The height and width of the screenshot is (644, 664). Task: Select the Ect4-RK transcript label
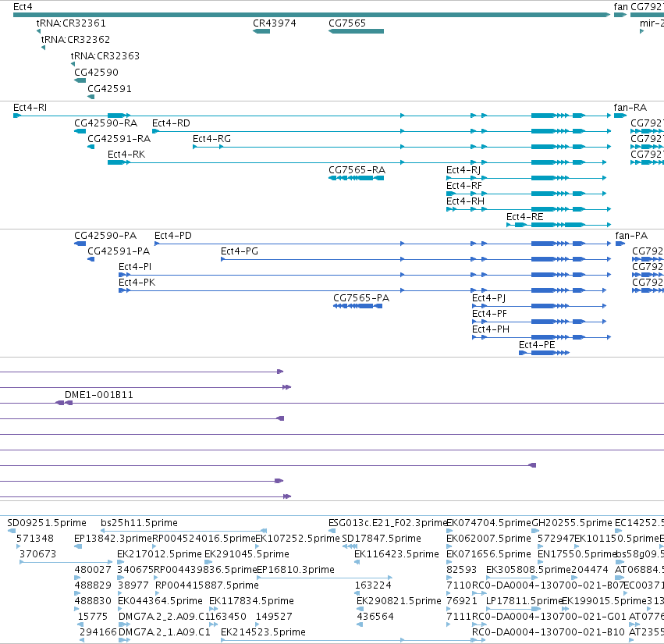coord(126,155)
